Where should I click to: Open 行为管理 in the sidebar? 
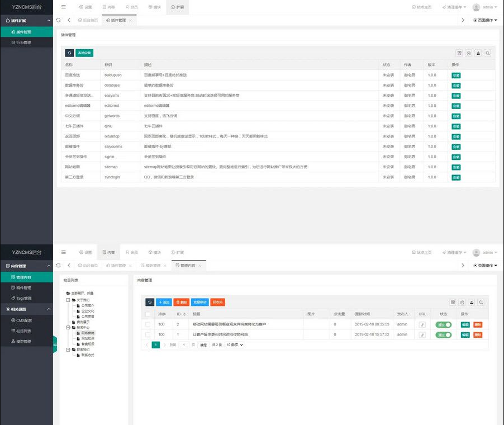coord(21,42)
